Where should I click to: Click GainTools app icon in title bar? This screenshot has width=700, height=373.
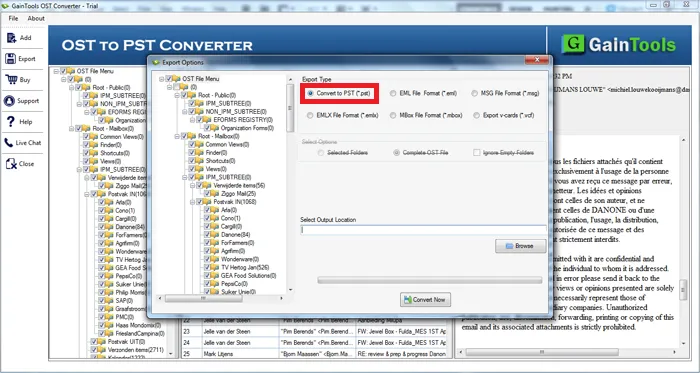pyautogui.click(x=5, y=6)
